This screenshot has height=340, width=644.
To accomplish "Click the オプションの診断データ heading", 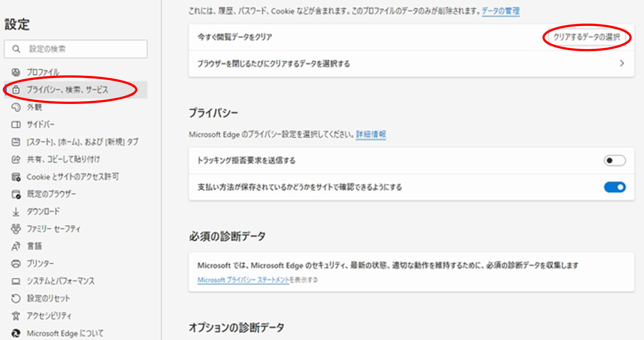I will pyautogui.click(x=237, y=327).
